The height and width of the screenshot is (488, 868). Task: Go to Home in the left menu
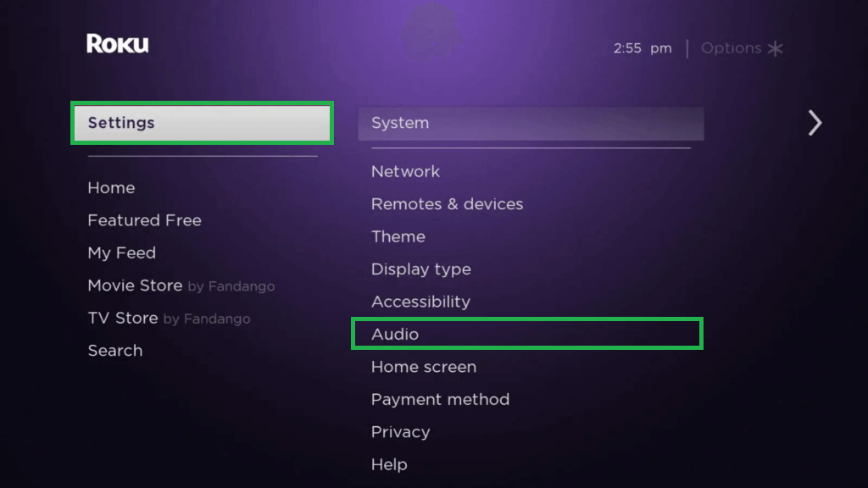point(111,188)
